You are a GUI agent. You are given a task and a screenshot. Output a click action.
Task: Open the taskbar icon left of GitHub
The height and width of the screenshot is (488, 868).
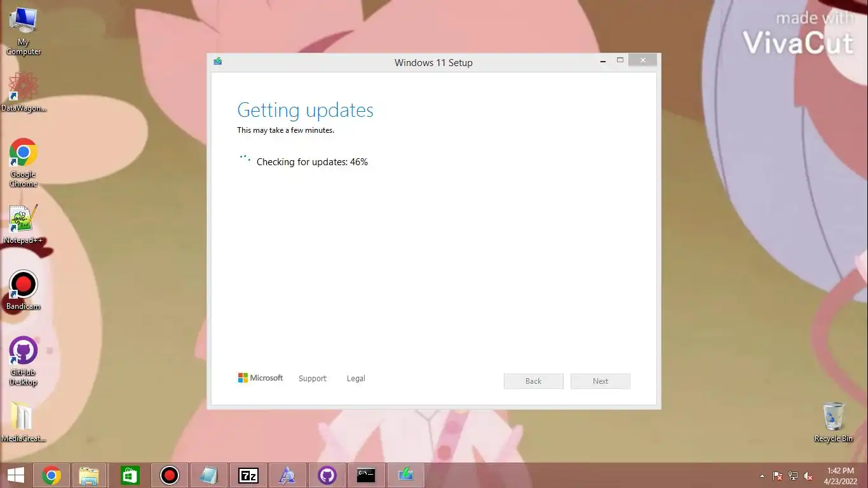[x=288, y=475]
